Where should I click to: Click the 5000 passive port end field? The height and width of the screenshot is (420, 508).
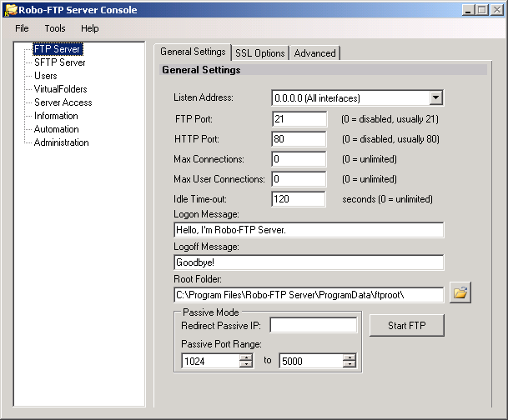tap(311, 361)
